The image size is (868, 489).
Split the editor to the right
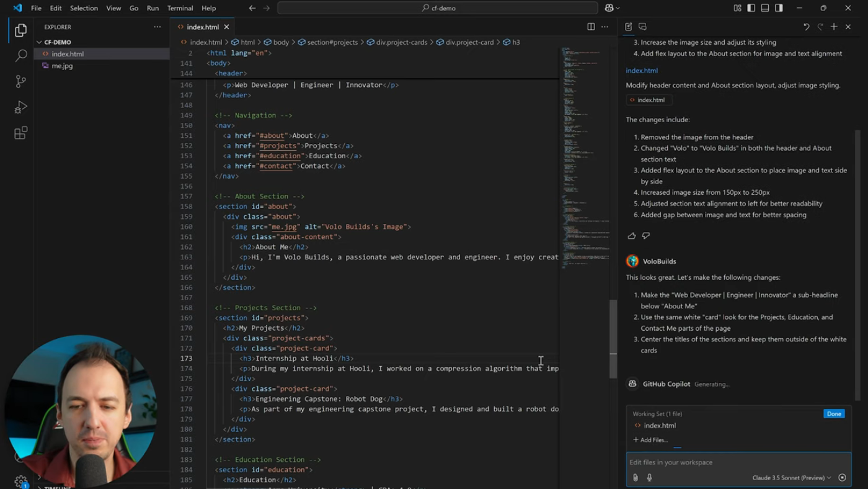click(x=591, y=27)
